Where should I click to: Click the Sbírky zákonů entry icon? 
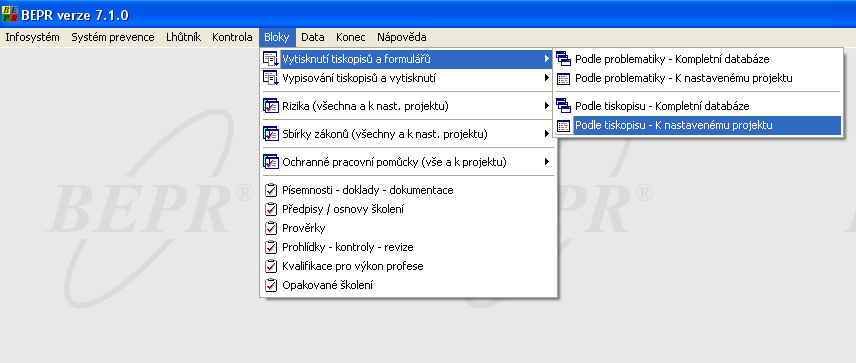coord(271,134)
